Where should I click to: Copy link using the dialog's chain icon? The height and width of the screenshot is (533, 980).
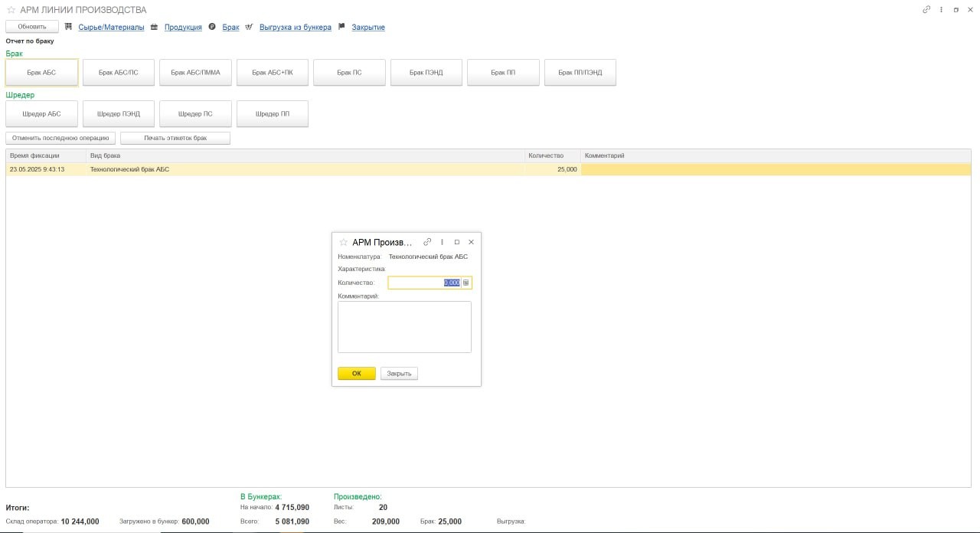tap(427, 242)
